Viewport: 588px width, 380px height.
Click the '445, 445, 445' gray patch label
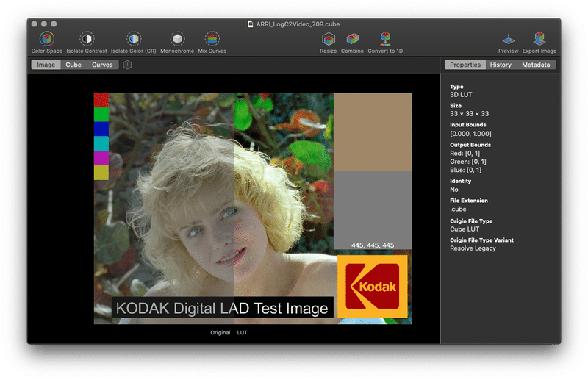373,245
